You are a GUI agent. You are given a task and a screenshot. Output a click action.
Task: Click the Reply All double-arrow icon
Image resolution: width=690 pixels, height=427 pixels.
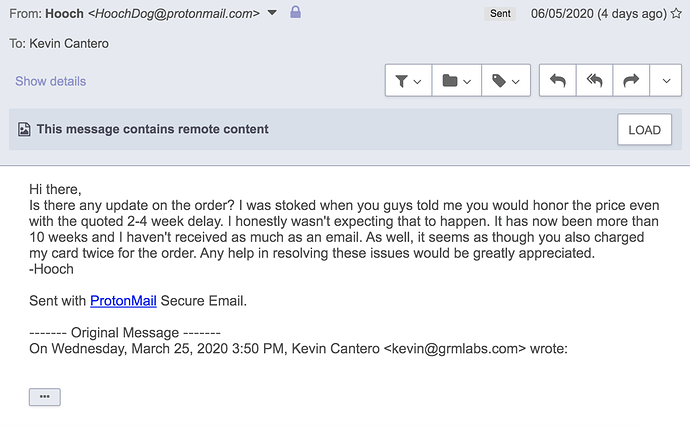[x=594, y=81]
